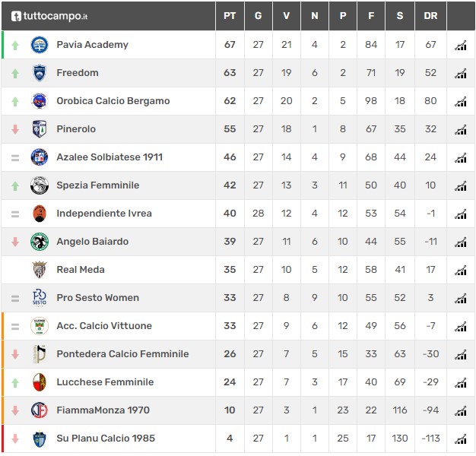Click Pro Sesto Women logo
Viewport: 476px width, 456px height.
[40, 298]
